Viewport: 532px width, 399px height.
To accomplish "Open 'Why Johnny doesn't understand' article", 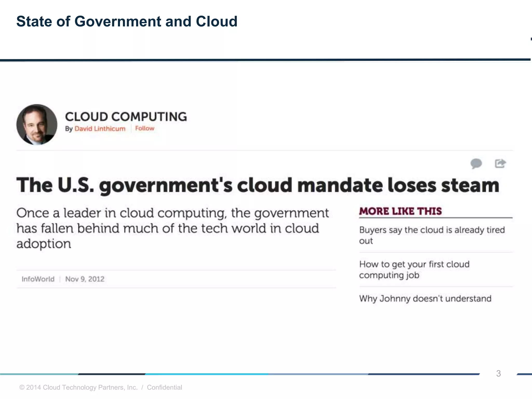I will [x=425, y=299].
